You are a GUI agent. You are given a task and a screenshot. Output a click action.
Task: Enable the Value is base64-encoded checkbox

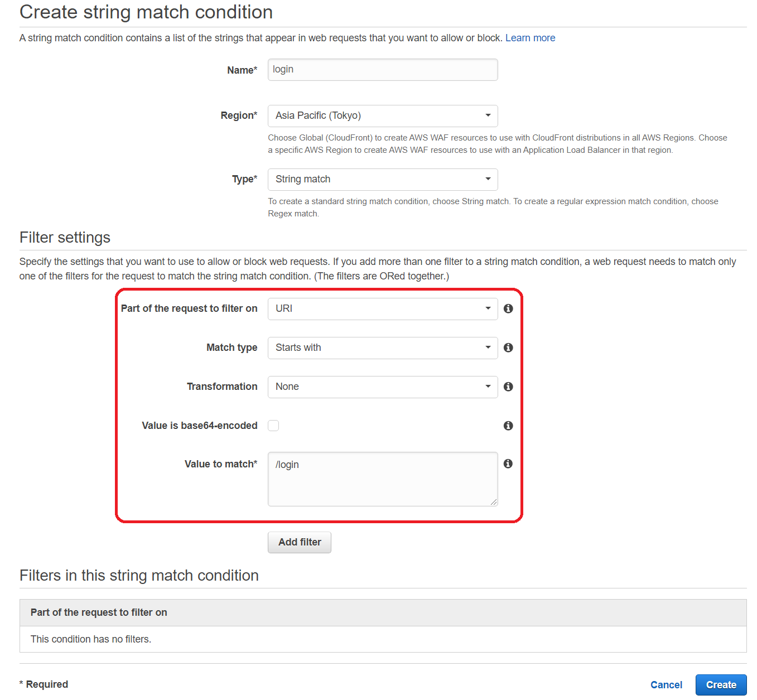273,426
